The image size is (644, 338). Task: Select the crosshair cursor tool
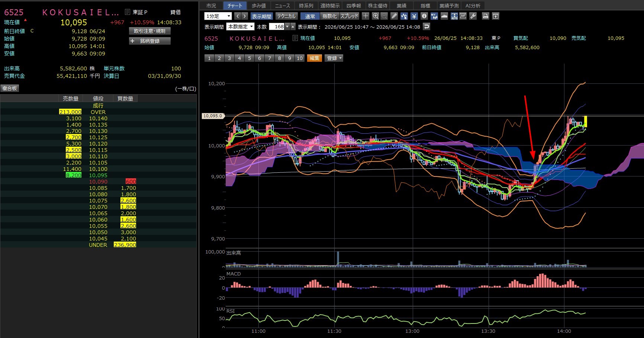tap(366, 16)
